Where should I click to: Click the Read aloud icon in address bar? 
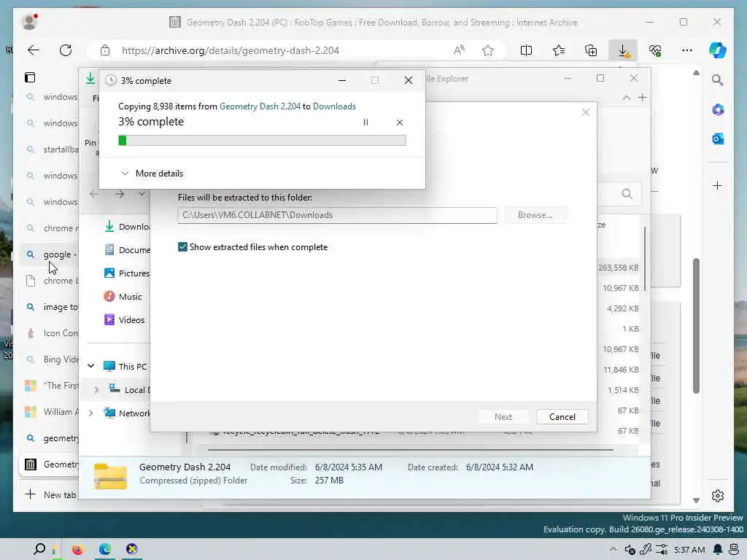459,50
